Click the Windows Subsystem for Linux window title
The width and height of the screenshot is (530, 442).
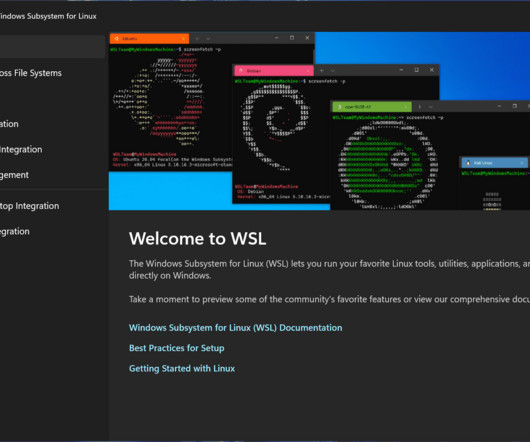[x=48, y=16]
